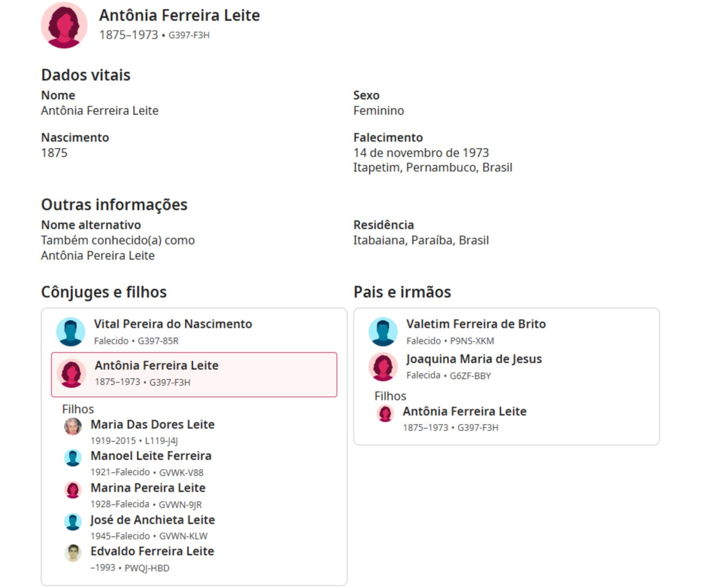Viewport: 701px width, 588px height.
Task: Click Antônia Ferreira Leite's large profile avatar
Action: point(64,25)
